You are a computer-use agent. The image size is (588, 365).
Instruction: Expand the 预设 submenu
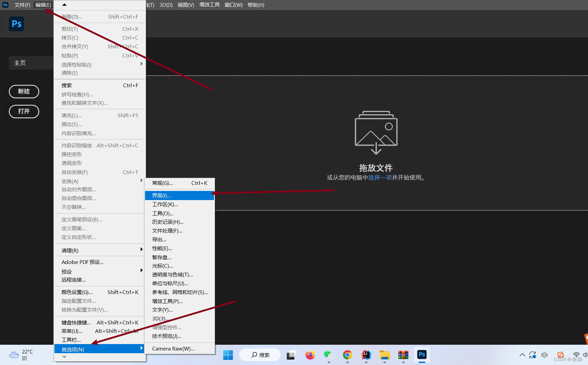(x=100, y=271)
